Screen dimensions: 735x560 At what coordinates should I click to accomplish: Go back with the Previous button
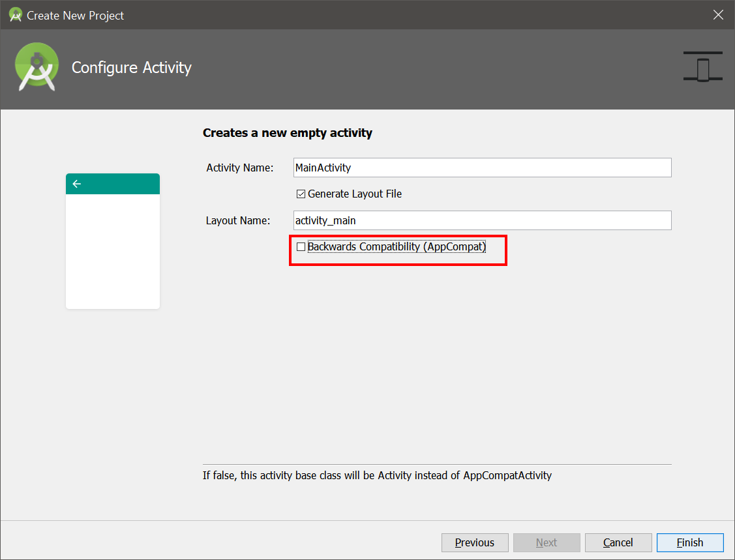(x=475, y=542)
